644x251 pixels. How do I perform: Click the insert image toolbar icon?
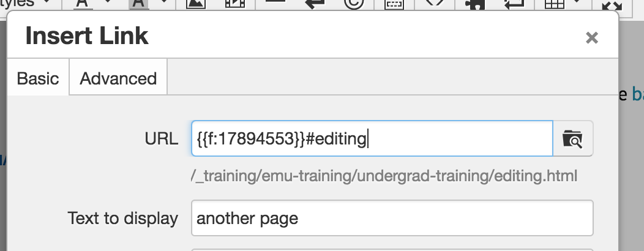tap(196, 4)
